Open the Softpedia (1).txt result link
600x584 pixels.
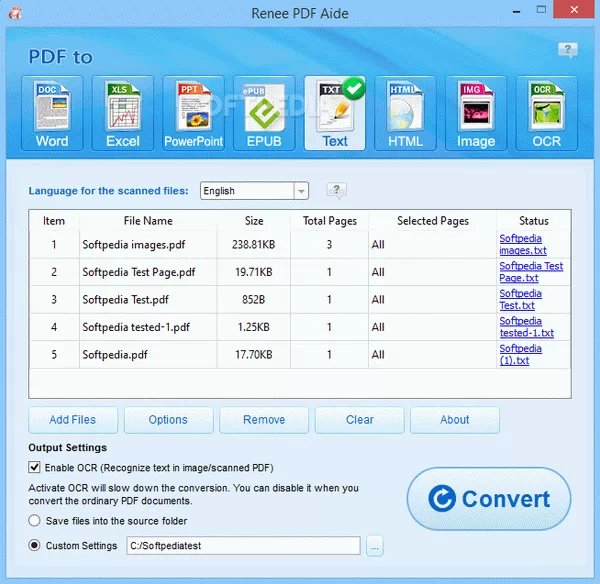point(520,354)
